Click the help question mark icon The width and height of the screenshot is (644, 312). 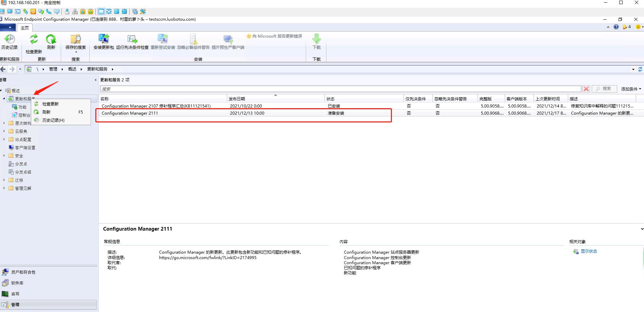pos(616,27)
